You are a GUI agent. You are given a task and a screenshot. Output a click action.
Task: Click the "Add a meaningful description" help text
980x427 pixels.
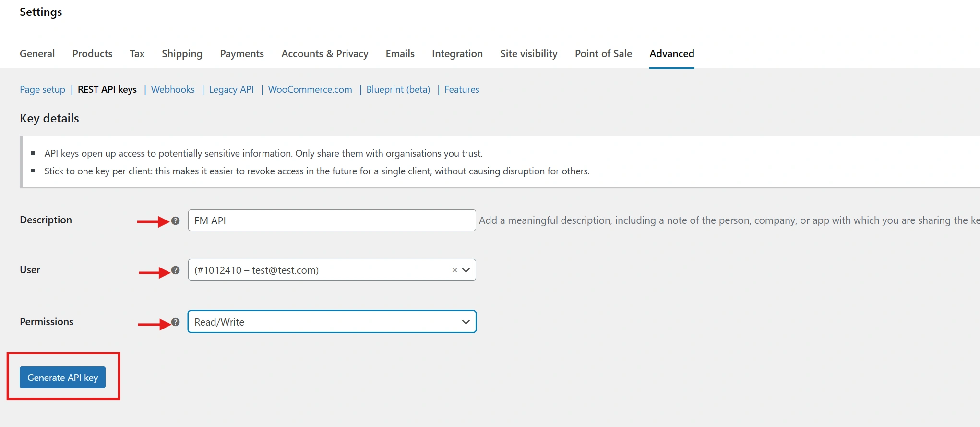(729, 220)
